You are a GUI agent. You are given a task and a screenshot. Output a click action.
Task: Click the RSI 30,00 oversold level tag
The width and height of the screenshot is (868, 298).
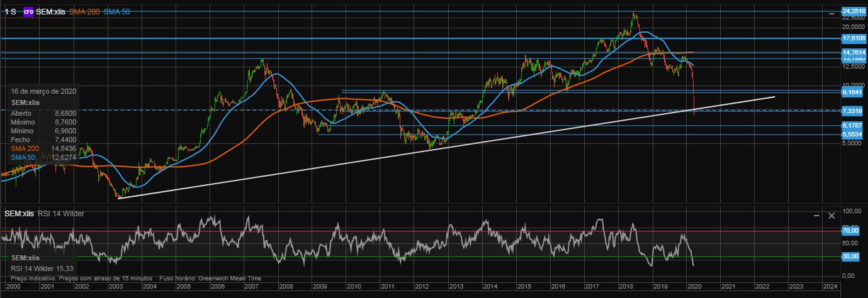(852, 257)
